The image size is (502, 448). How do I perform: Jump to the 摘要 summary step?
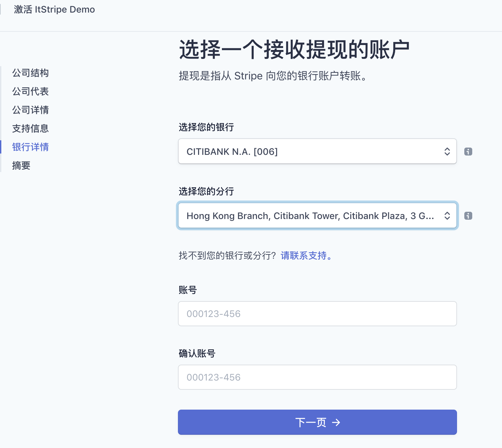point(21,165)
